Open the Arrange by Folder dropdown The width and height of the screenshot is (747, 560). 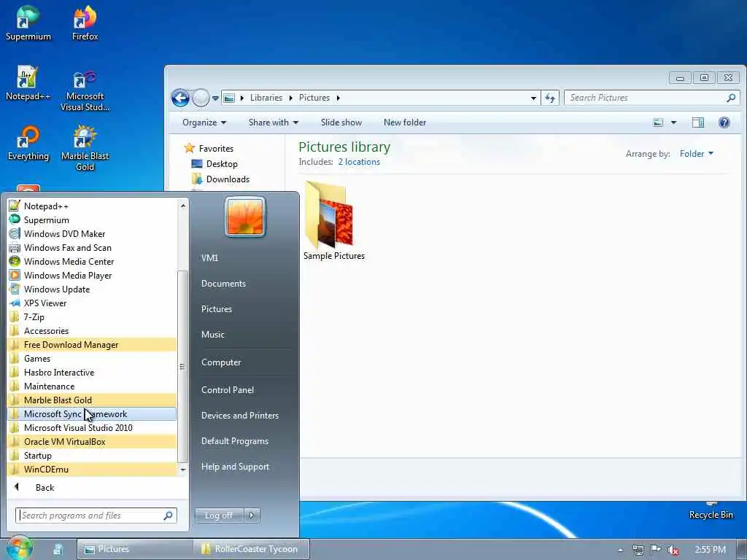pyautogui.click(x=696, y=154)
